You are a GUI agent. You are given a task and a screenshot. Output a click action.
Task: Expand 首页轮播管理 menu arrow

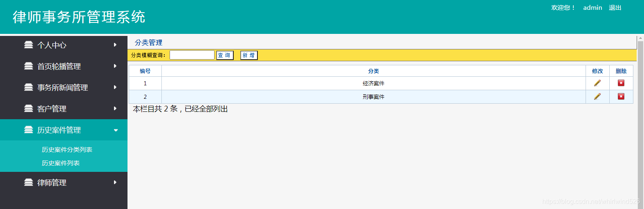[x=115, y=66]
